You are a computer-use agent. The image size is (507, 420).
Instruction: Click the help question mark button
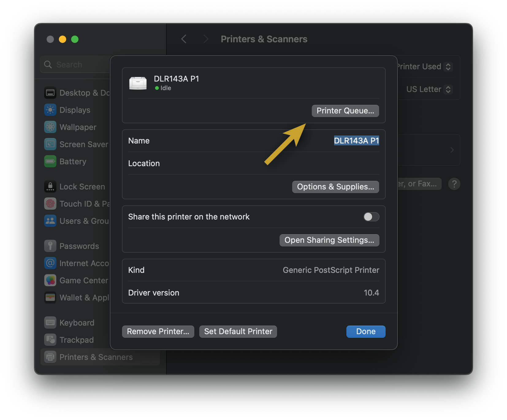[x=454, y=184]
